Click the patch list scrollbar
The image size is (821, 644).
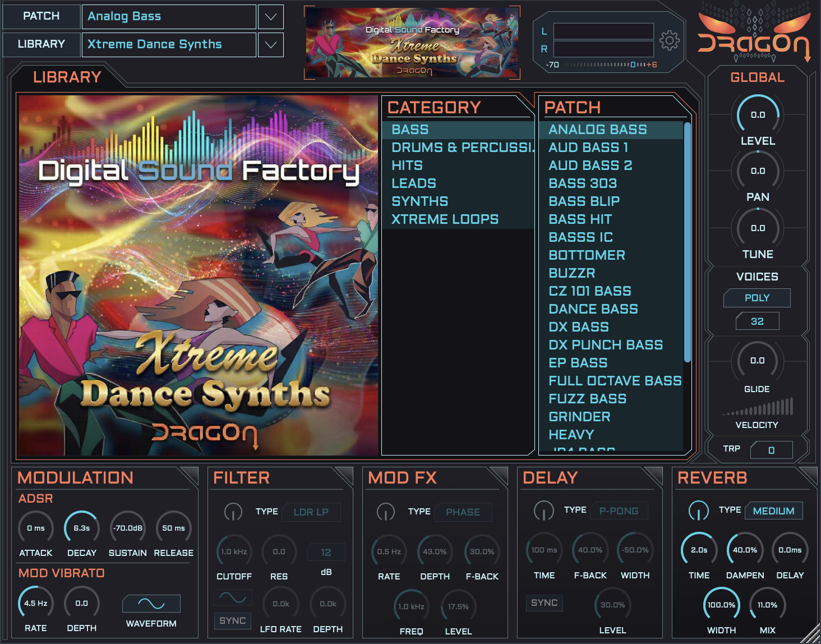click(x=688, y=242)
